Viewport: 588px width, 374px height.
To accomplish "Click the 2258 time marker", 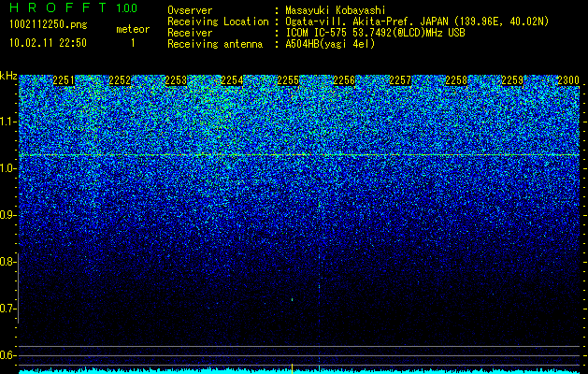I will click(x=456, y=80).
